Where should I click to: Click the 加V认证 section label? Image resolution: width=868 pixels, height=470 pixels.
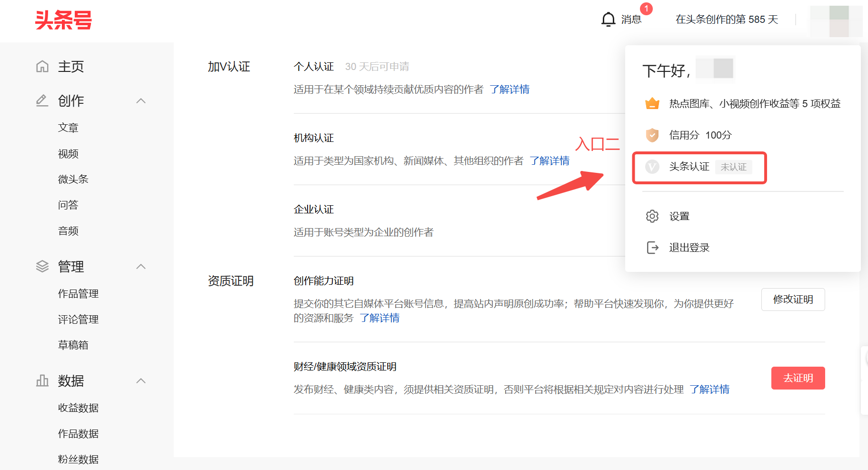pos(229,67)
